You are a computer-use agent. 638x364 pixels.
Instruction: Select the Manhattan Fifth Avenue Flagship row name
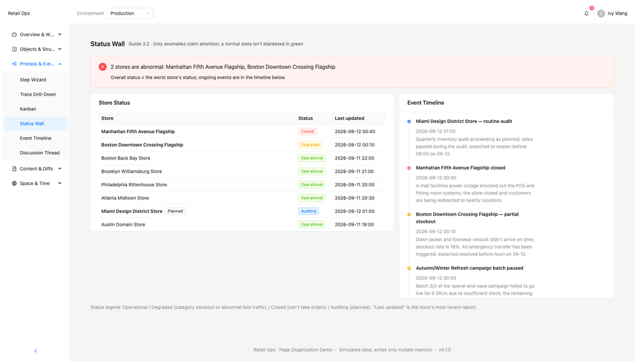pos(138,131)
